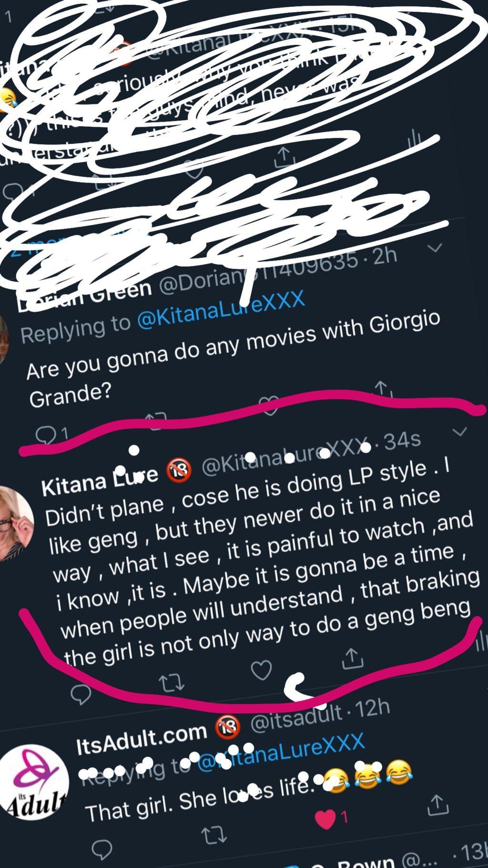The width and height of the screenshot is (488, 868).
Task: Reply to Kitana Lure's tweet
Action: click(81, 694)
